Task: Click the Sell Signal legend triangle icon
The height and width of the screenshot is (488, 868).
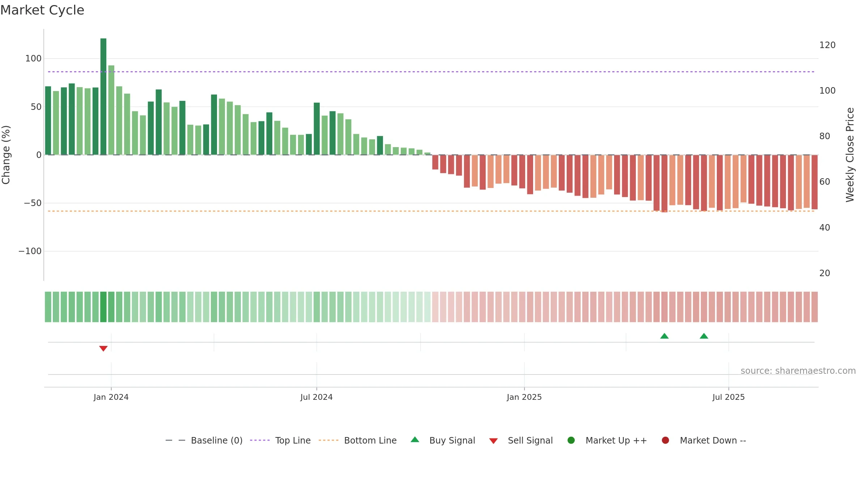Action: click(493, 441)
